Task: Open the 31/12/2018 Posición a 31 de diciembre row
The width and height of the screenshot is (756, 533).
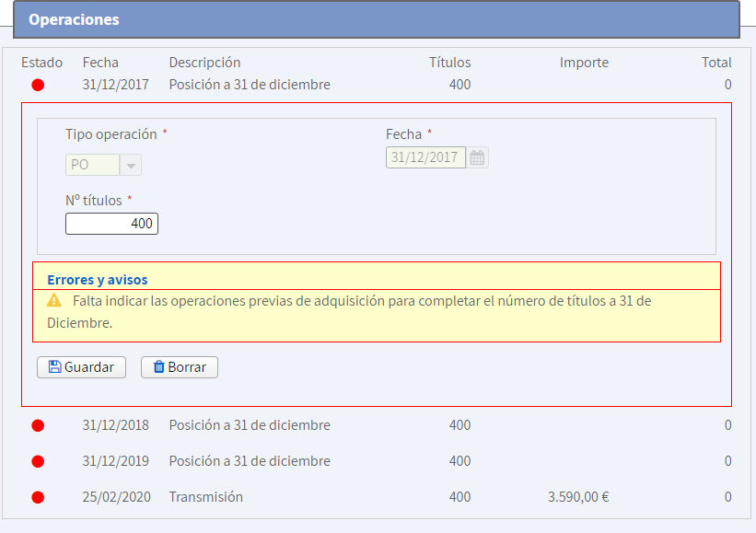Action: click(249, 425)
